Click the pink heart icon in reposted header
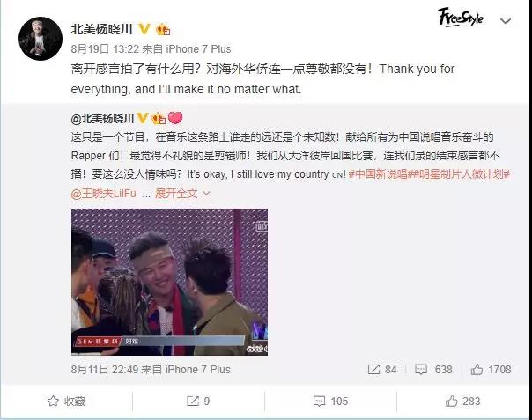 click(x=175, y=118)
